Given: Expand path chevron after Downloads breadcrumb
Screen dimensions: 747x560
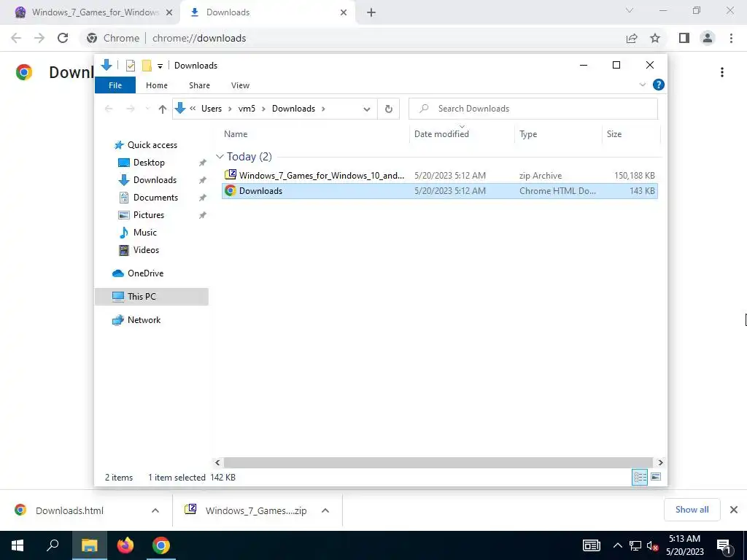Looking at the screenshot, I should (323, 109).
